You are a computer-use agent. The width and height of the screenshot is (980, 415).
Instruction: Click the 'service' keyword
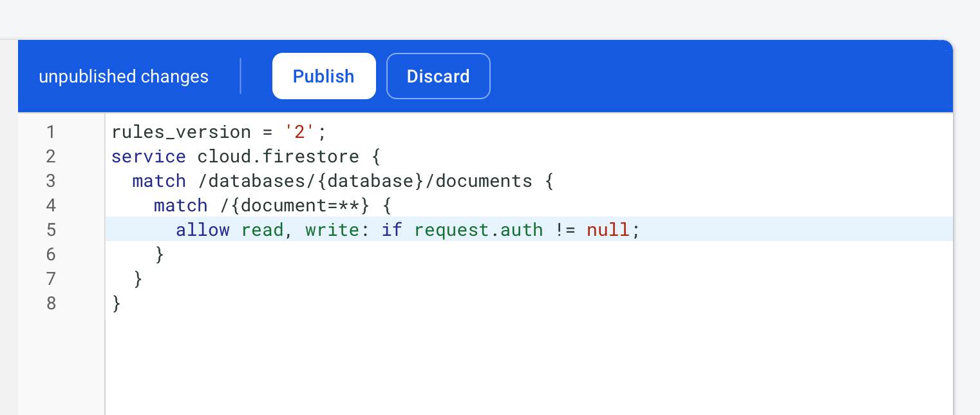point(148,157)
